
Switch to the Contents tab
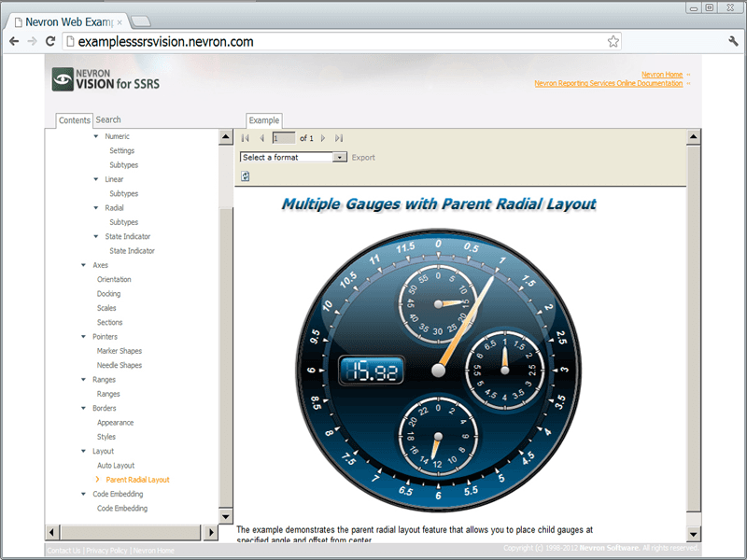click(75, 120)
